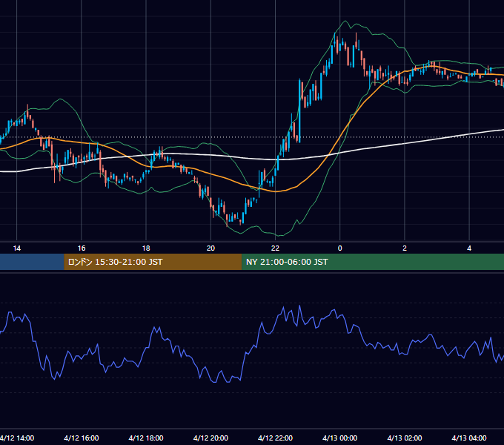Click the 4/13 04:00 timestamp label
The image size is (504, 445).
click(469, 438)
